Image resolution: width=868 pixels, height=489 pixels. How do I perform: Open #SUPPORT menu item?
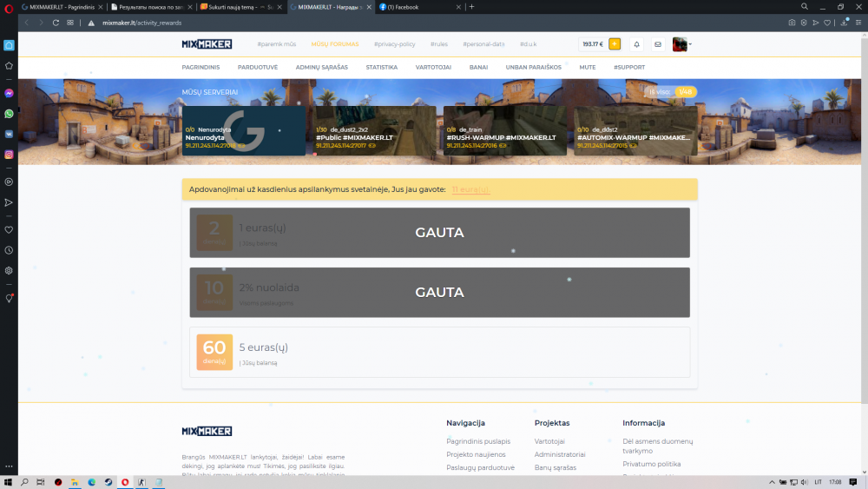point(628,68)
